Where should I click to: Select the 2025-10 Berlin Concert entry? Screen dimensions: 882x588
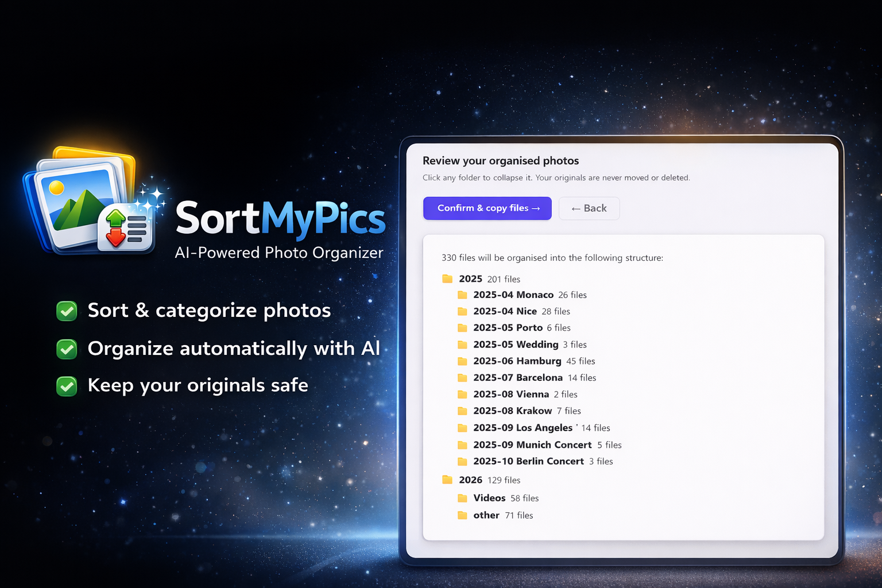coord(528,461)
